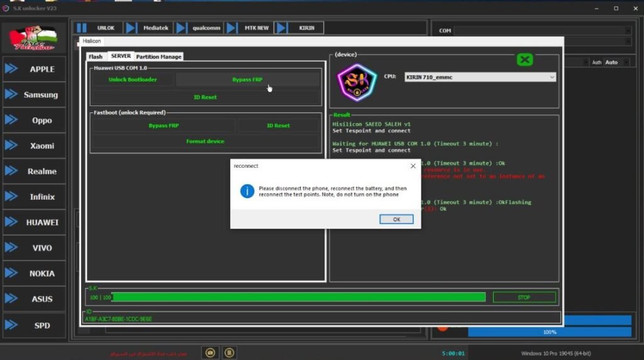The width and height of the screenshot is (644, 360).
Task: Open the VIVO brand section
Action: click(34, 248)
